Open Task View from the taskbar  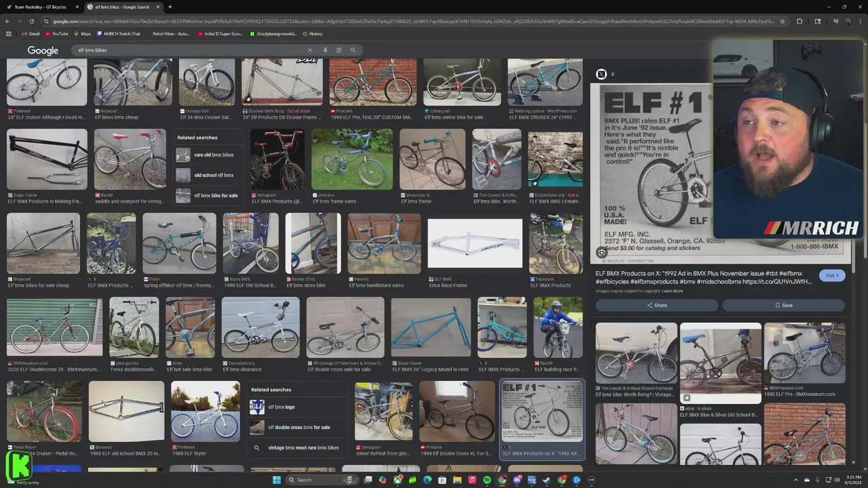(368, 480)
